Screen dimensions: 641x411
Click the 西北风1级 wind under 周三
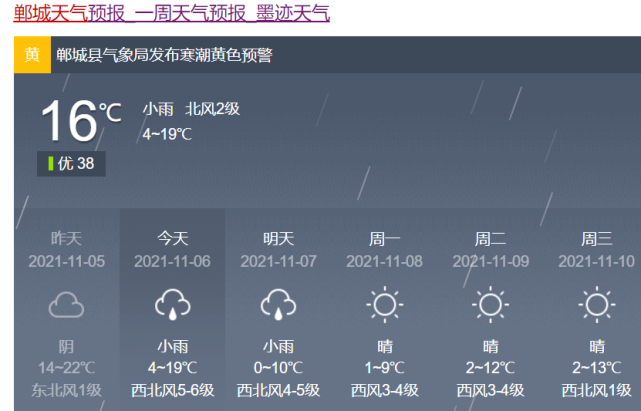click(596, 390)
